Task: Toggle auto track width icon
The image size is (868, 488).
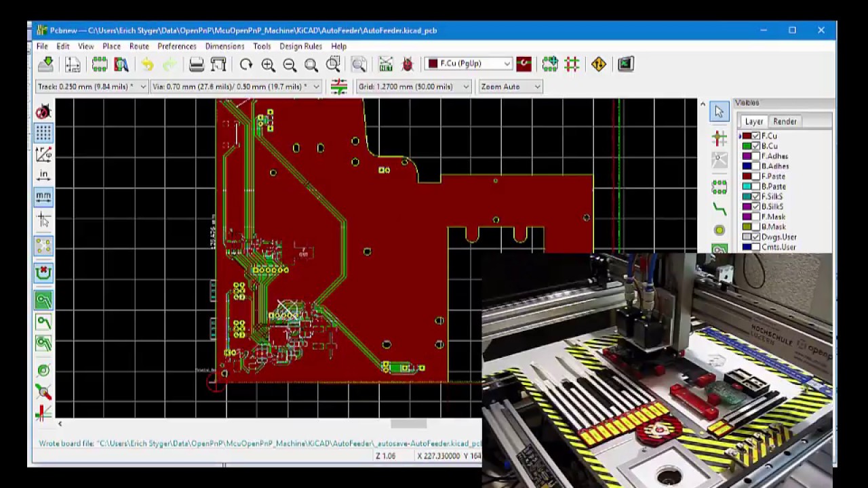Action: 339,86
